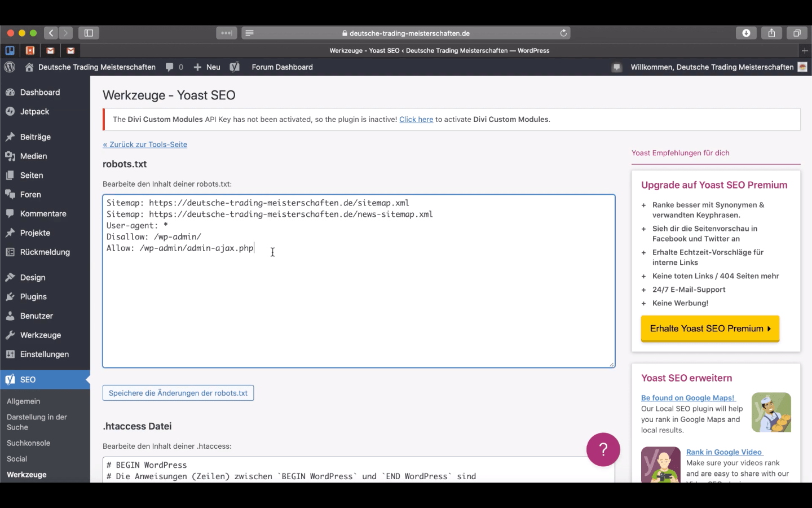Open new tab with plus icon
Viewport: 812px width, 508px height.
pos(805,50)
